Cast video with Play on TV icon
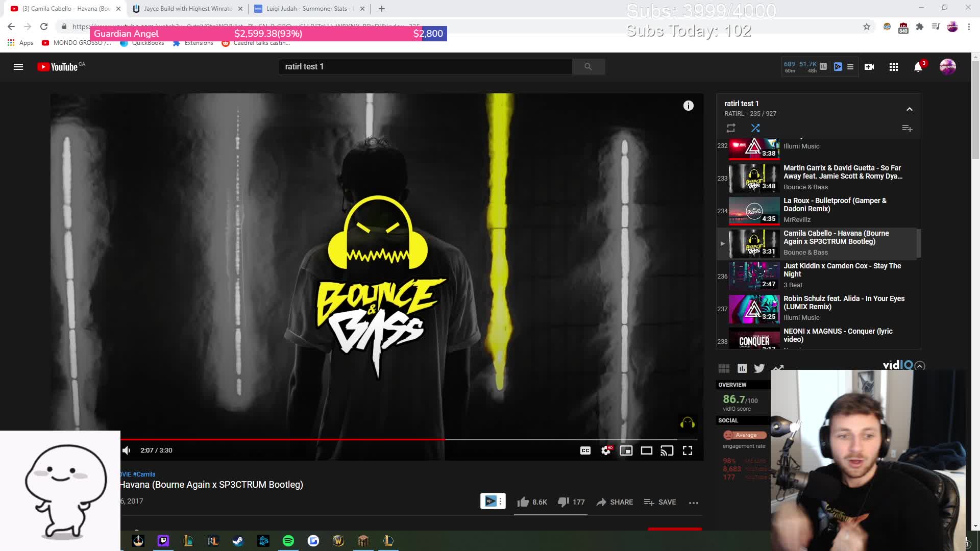 tap(667, 450)
